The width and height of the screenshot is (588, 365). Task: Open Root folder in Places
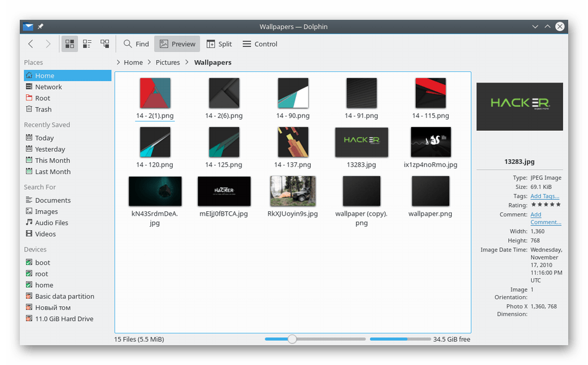click(67, 98)
